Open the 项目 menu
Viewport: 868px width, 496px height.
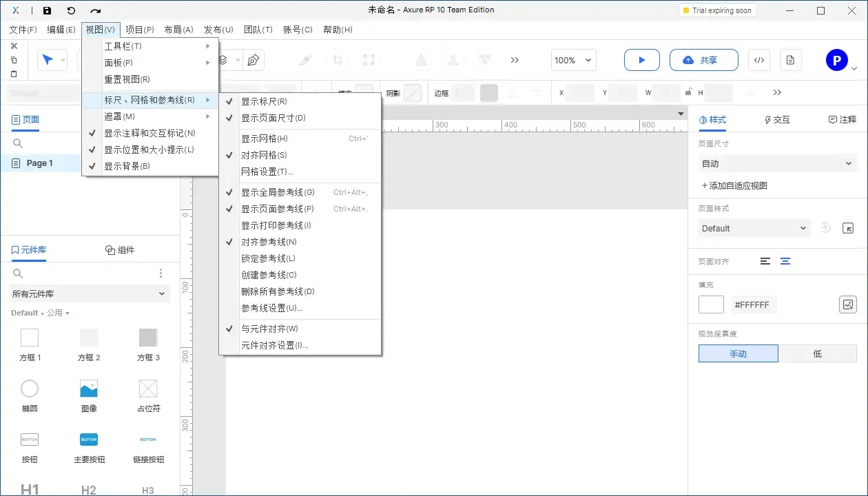(139, 30)
